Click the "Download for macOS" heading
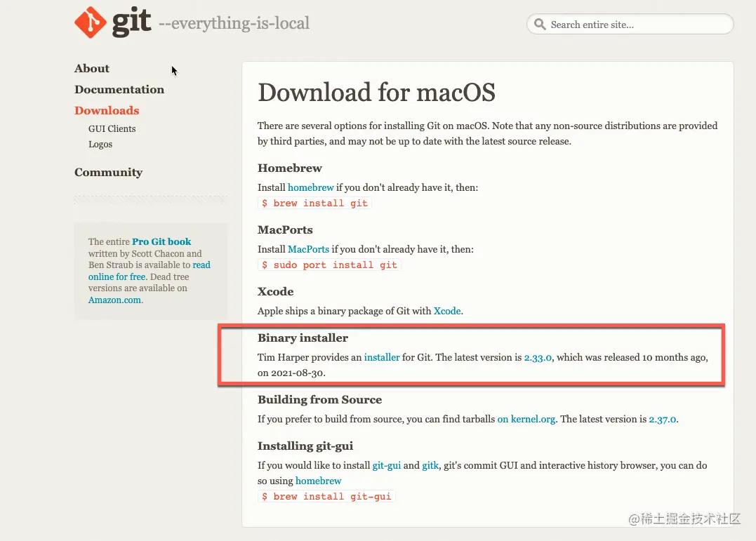Screen dimensions: 756x541 pos(376,92)
